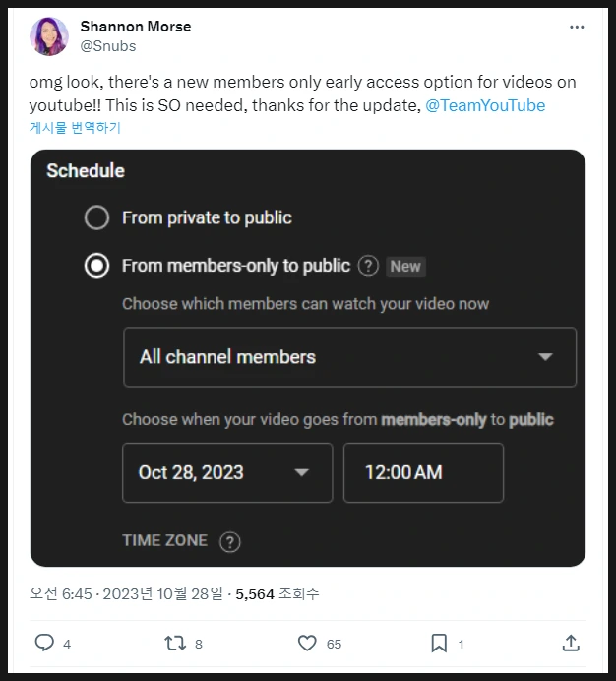Open the Oct 28, 2023 date dropdown
The image size is (616, 681).
click(225, 472)
